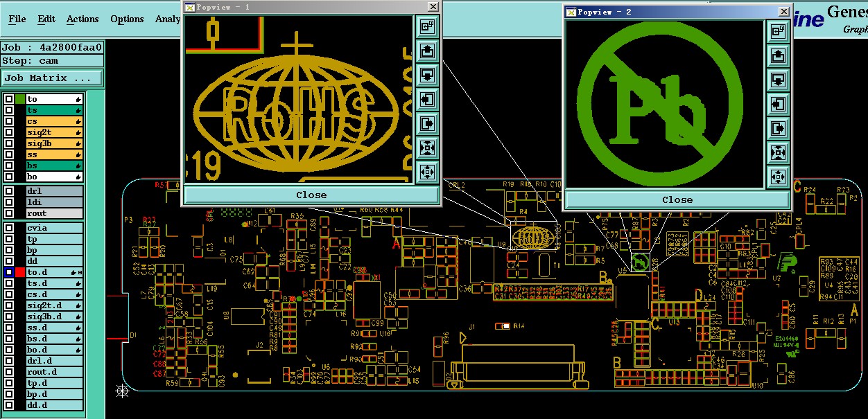Click the small edit icon on the bs.d layer row
The height and width of the screenshot is (419, 868).
pyautogui.click(x=79, y=339)
